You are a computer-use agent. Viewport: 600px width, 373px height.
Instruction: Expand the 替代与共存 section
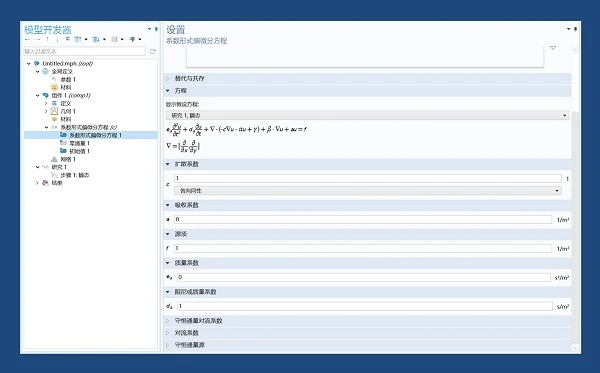tap(168, 78)
